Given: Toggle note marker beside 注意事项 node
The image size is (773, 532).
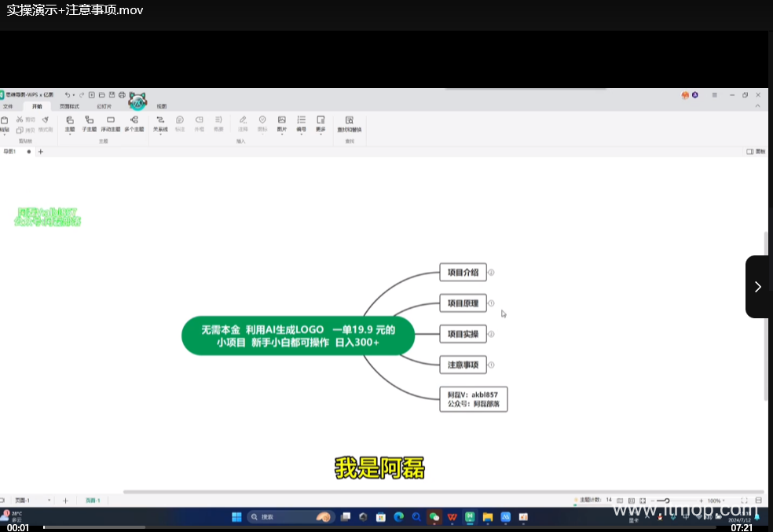Looking at the screenshot, I should [x=491, y=365].
